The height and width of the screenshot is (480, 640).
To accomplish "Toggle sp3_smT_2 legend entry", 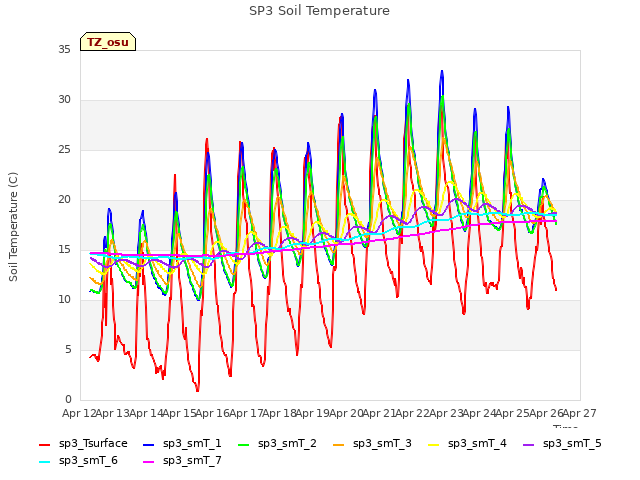I will click(278, 444).
